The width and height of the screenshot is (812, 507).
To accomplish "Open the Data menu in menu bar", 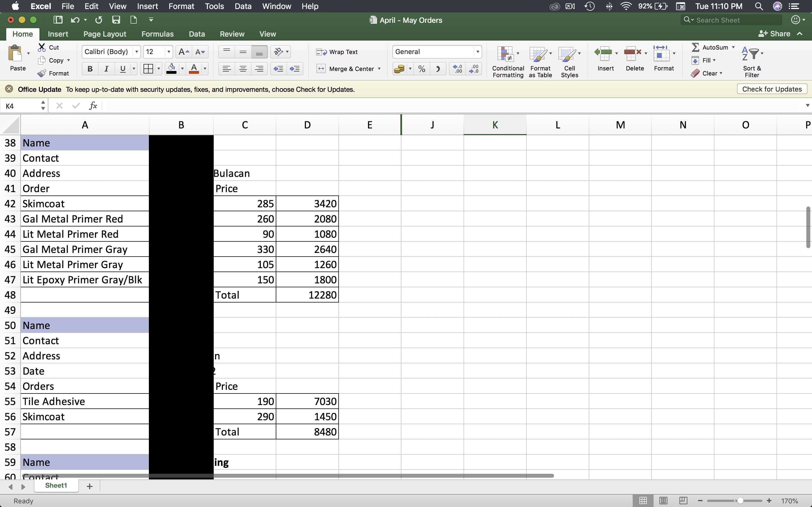I will [243, 6].
